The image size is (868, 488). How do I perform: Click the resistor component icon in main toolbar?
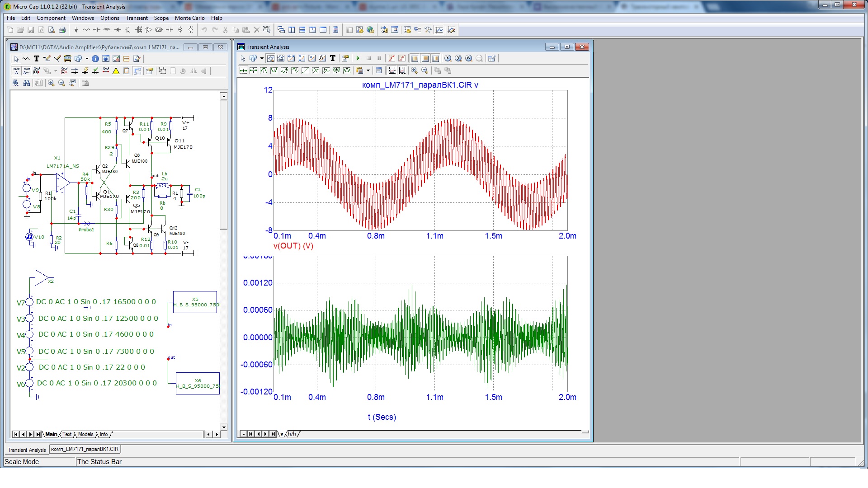point(86,30)
